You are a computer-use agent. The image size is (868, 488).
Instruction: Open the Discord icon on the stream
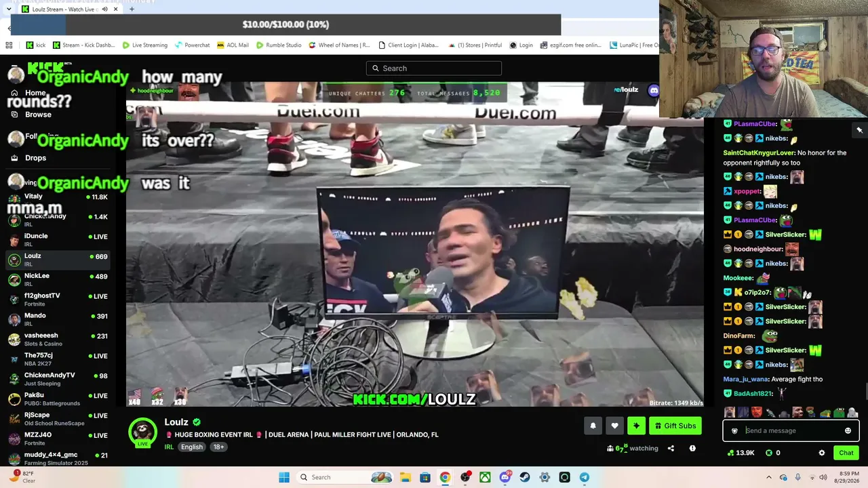click(x=654, y=90)
